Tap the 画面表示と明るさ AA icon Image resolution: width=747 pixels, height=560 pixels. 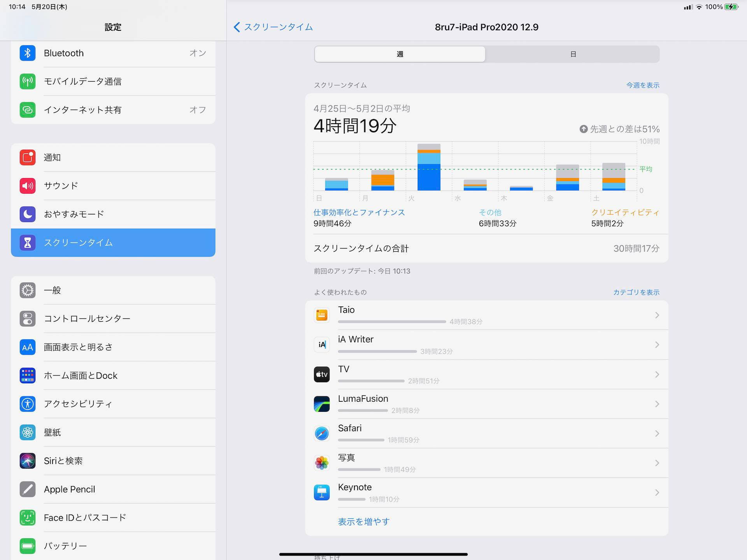(28, 347)
